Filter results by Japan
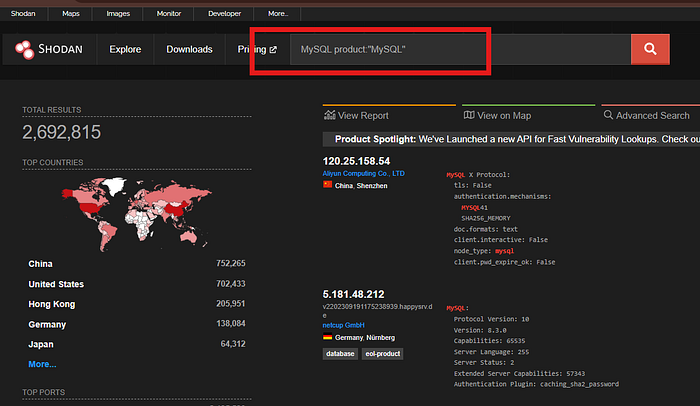The height and width of the screenshot is (406, 700). click(41, 344)
